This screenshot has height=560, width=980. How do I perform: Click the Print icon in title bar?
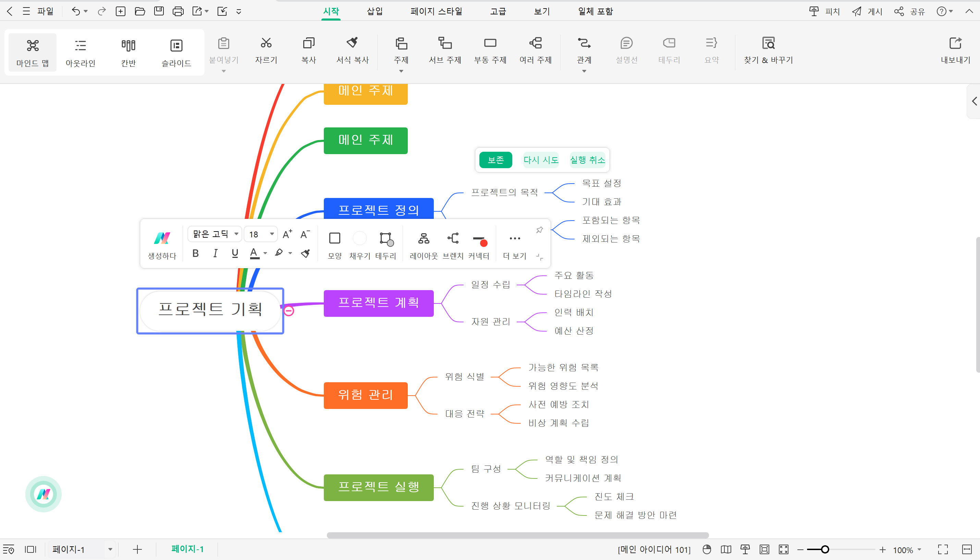coord(178,11)
